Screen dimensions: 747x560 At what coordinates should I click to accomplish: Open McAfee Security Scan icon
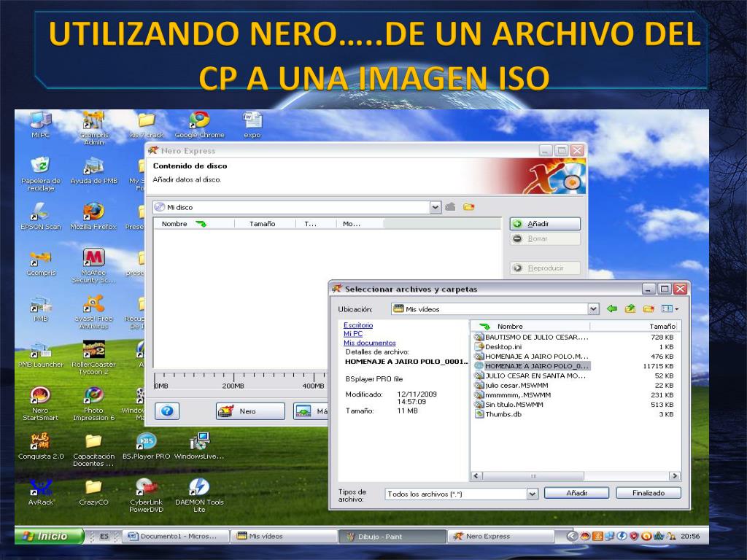click(x=93, y=265)
